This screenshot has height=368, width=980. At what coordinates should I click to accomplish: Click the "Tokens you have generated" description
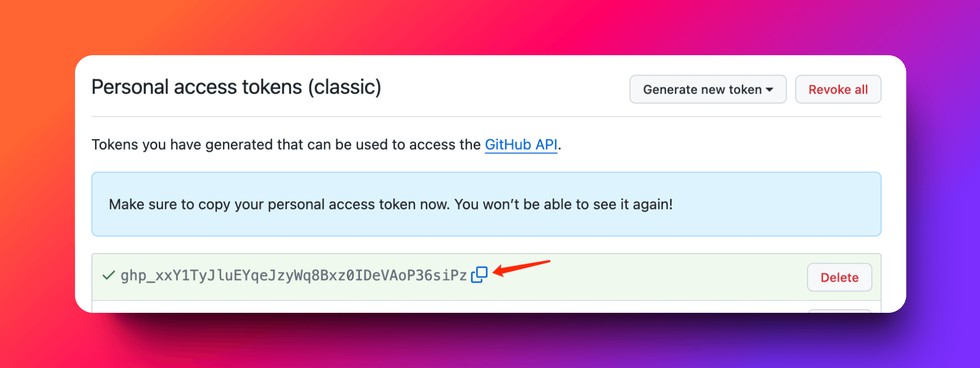tap(286, 145)
